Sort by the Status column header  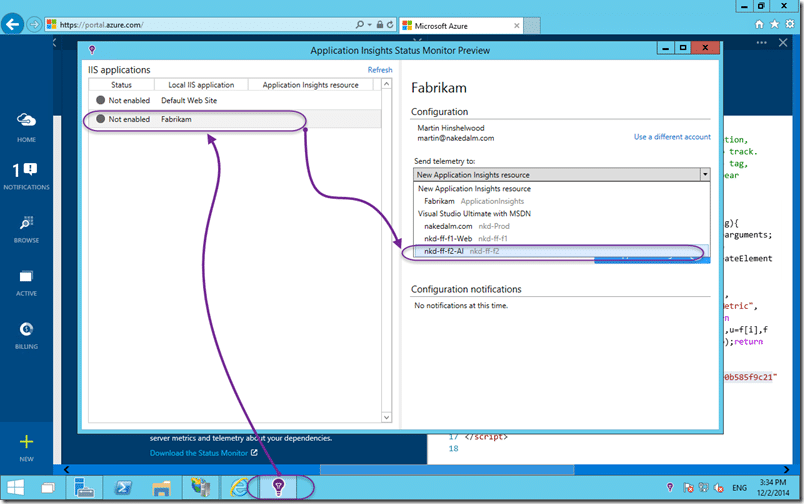pos(122,85)
